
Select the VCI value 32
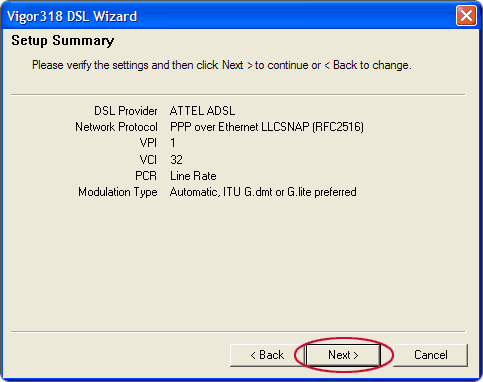176,160
